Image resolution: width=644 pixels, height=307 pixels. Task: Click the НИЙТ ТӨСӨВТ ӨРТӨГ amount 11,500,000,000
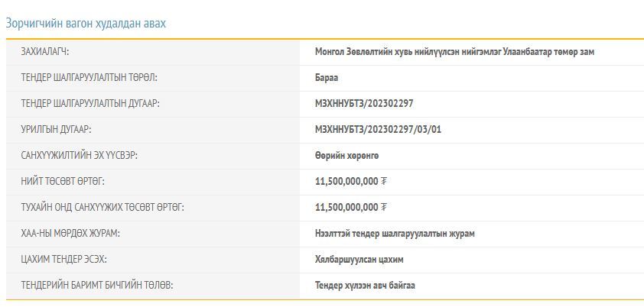click(x=346, y=182)
